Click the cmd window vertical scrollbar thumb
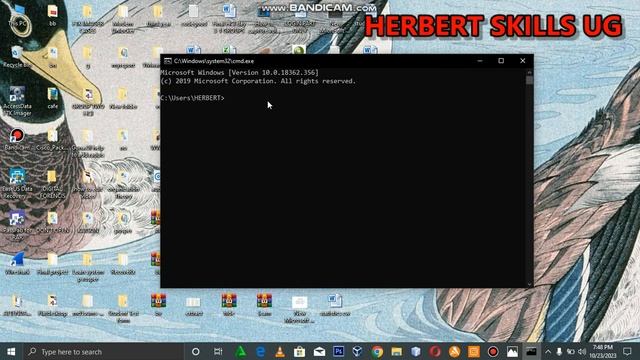 (529, 80)
